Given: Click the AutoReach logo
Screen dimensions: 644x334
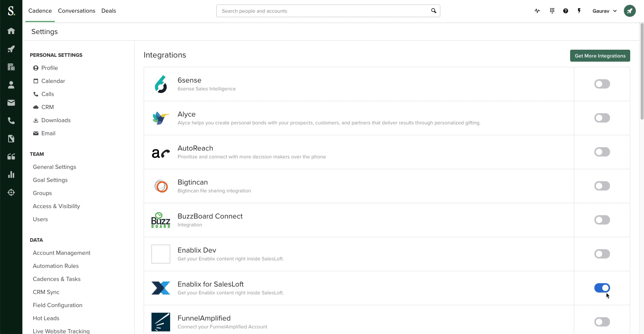Looking at the screenshot, I should [161, 152].
